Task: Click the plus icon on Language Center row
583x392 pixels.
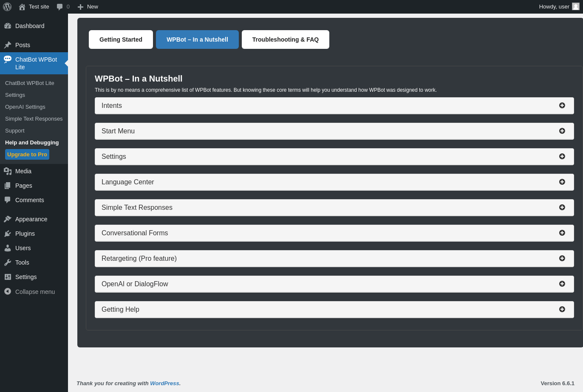Action: click(562, 182)
